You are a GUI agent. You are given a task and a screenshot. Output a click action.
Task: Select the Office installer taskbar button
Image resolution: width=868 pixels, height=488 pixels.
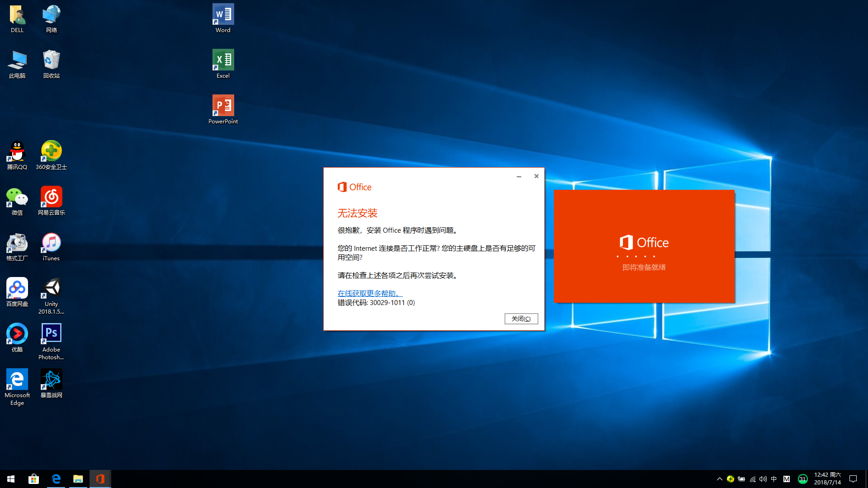tap(100, 479)
